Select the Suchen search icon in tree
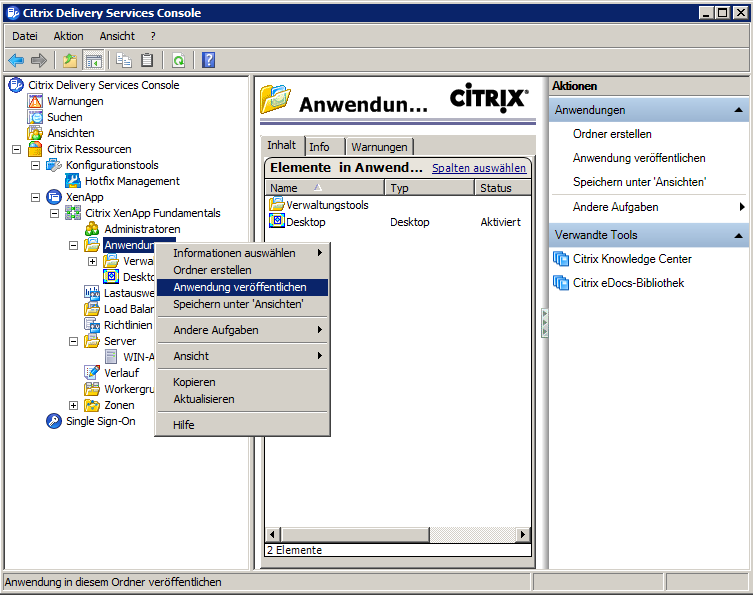This screenshot has width=753, height=595. tap(35, 117)
